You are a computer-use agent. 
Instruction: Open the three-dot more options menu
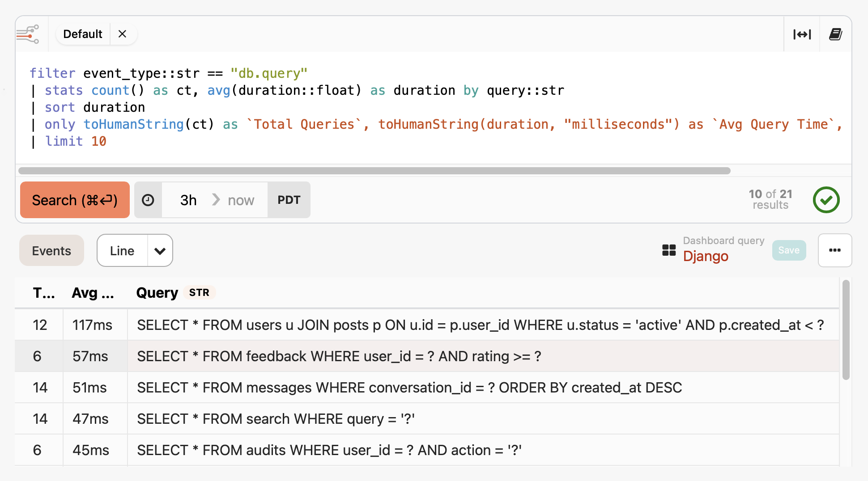(x=834, y=250)
